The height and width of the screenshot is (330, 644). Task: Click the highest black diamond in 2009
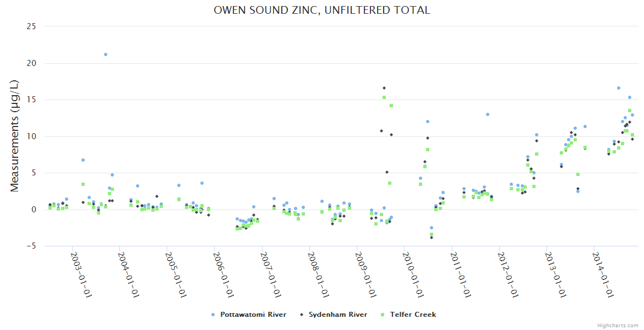coord(384,88)
